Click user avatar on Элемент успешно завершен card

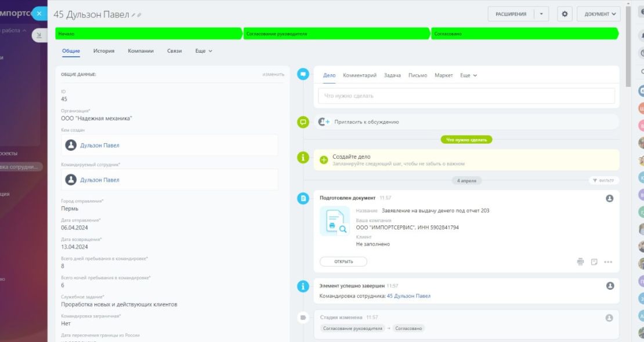pos(610,286)
